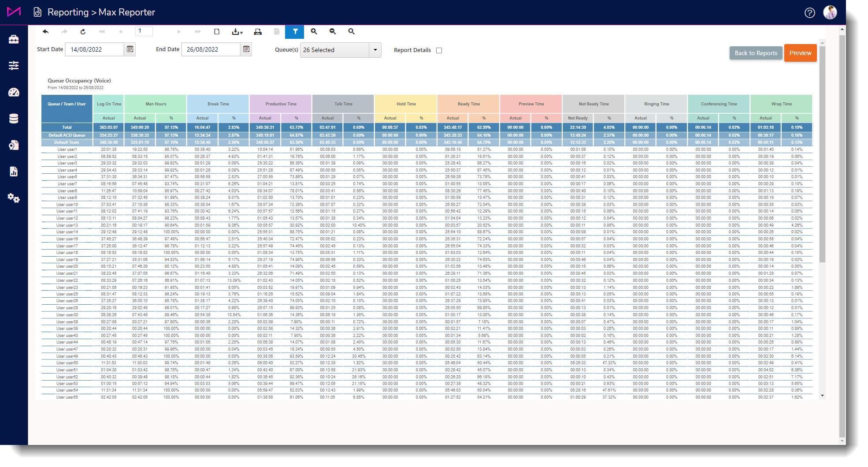Screen dimensions: 868x467
Task: Open the gears administration sidebar icon
Action: pos(14,198)
